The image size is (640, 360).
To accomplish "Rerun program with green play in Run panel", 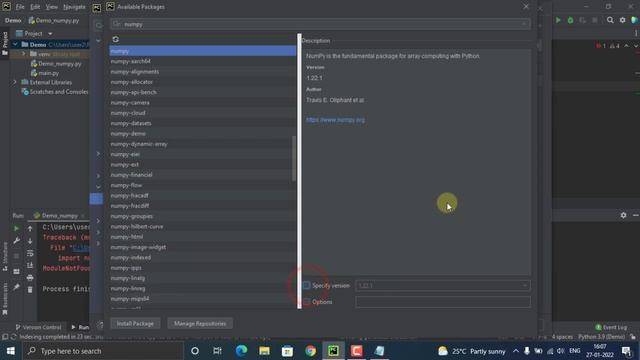I will click(16, 229).
